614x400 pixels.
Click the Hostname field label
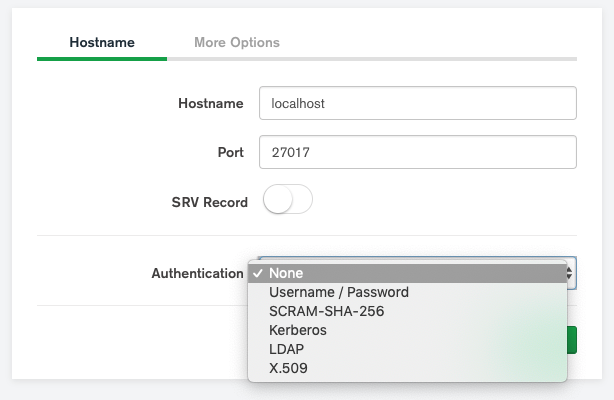(211, 103)
